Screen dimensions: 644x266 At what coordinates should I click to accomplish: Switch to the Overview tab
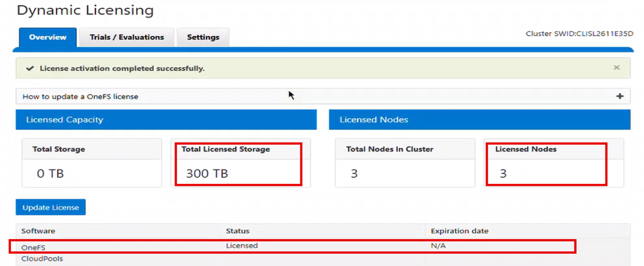47,37
